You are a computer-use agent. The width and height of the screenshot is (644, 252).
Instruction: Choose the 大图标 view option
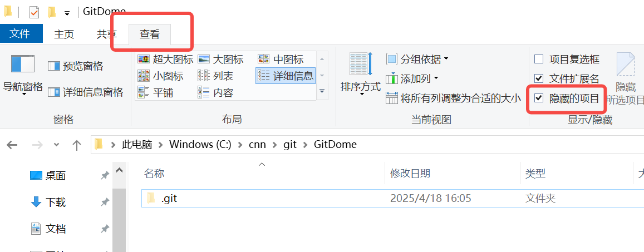[220, 60]
